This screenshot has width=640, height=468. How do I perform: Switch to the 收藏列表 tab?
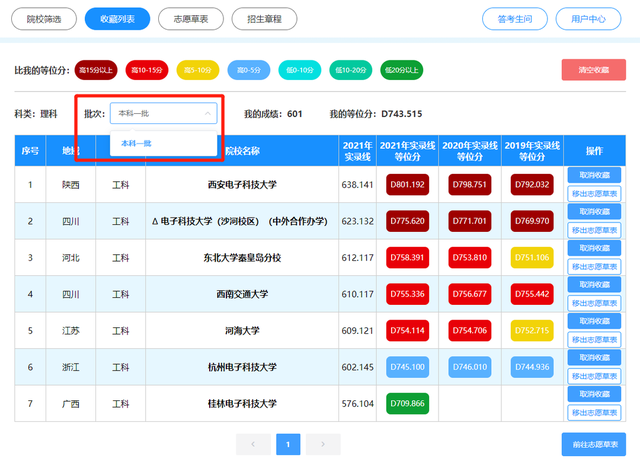[118, 19]
